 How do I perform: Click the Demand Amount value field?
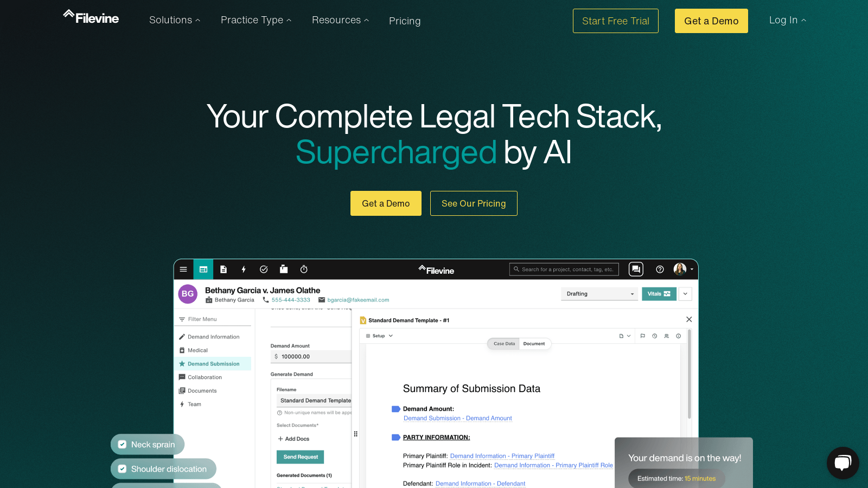coord(311,357)
